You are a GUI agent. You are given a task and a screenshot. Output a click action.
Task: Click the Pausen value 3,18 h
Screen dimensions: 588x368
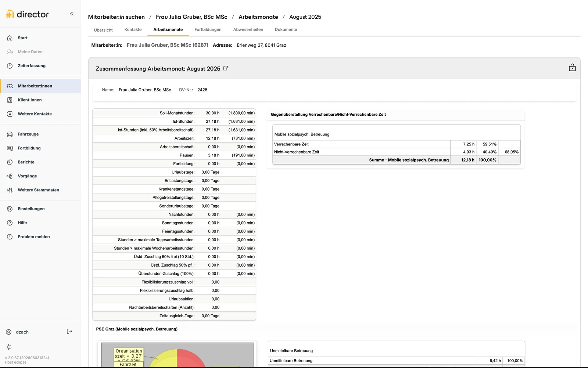tap(214, 155)
